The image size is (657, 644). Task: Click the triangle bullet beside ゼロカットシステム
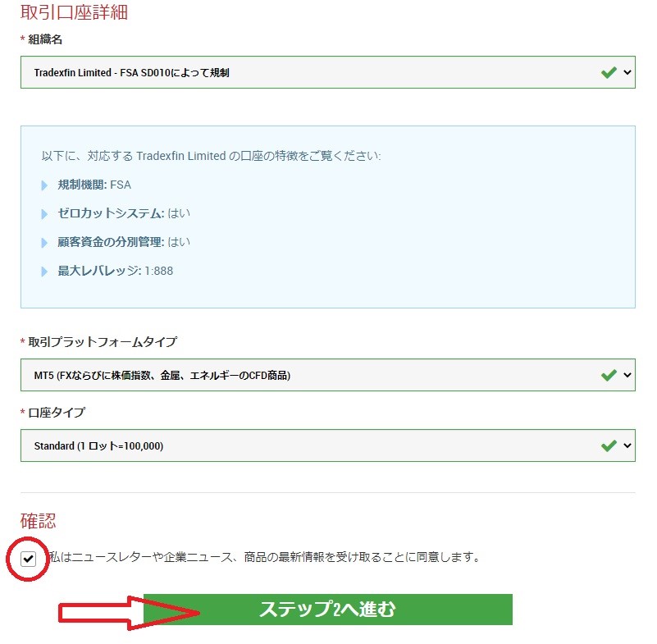[x=44, y=214]
